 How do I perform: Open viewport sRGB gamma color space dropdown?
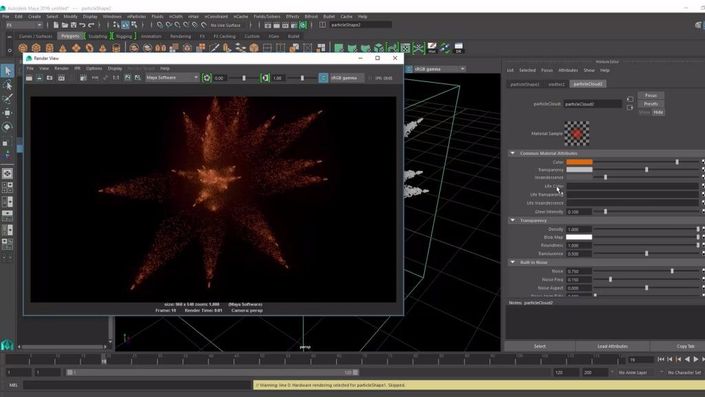[439, 69]
